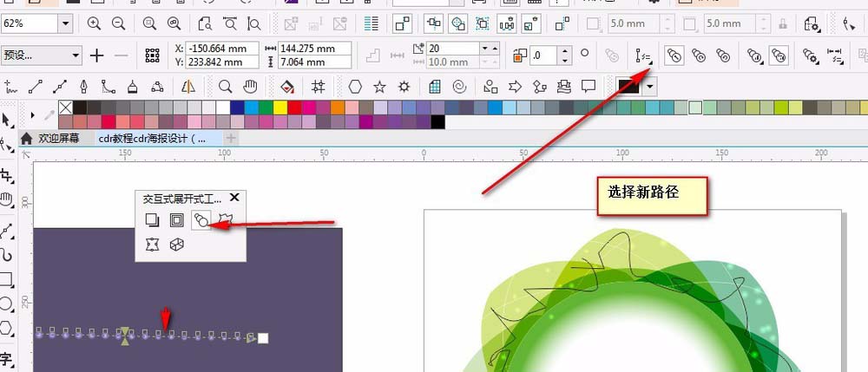Select the Spiral tool

[x=459, y=87]
